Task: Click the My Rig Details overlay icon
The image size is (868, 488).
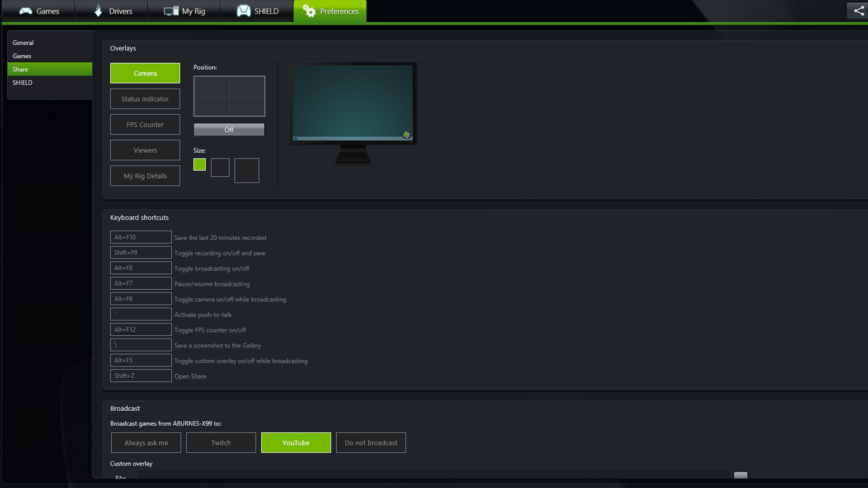Action: pyautogui.click(x=145, y=175)
